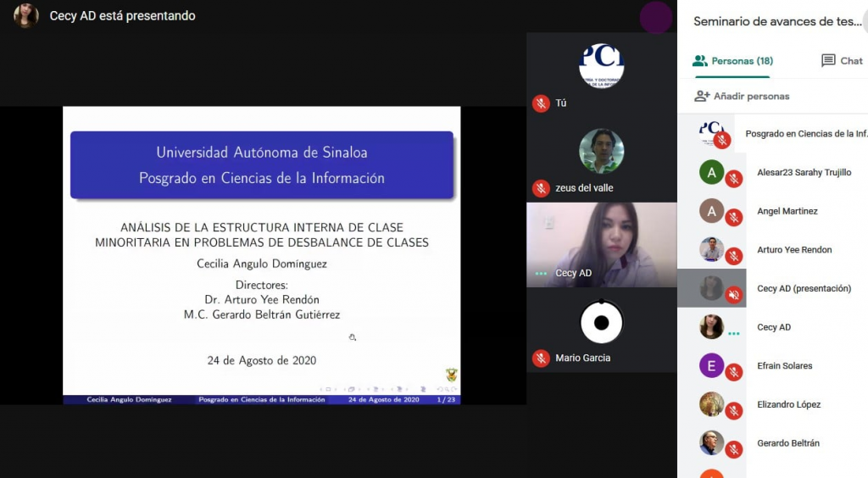The width and height of the screenshot is (868, 478).
Task: Click the chat bubble icon
Action: tap(828, 61)
